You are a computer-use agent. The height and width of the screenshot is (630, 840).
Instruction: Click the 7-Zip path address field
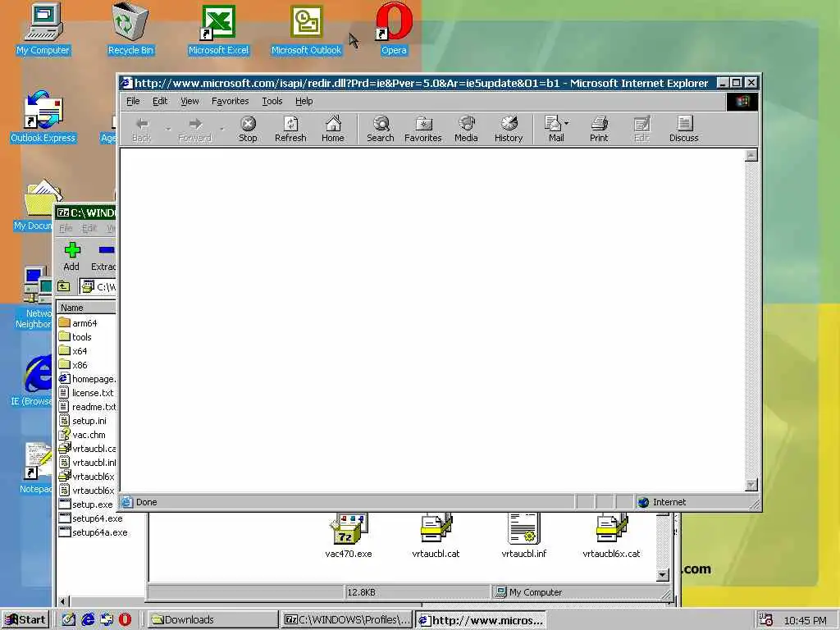[x=98, y=286]
